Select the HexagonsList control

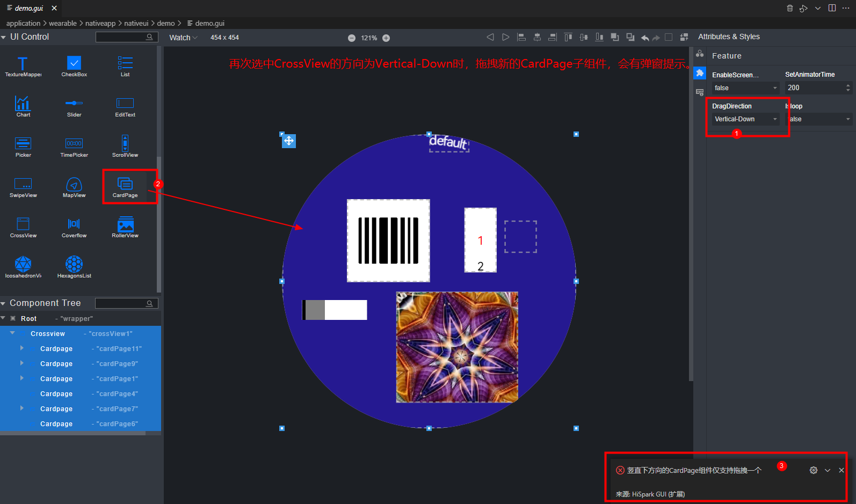pyautogui.click(x=74, y=267)
